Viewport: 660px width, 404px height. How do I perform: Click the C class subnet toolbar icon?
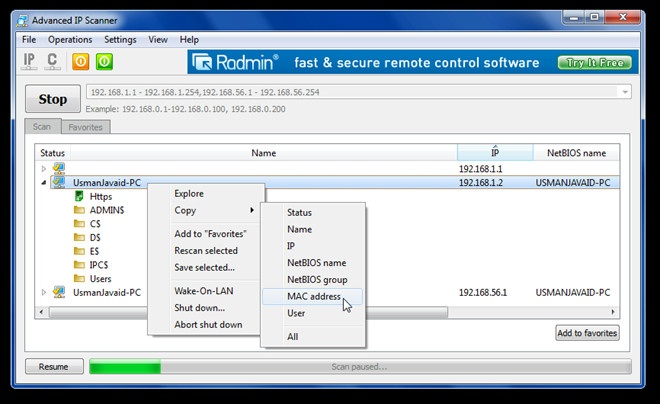click(x=52, y=61)
